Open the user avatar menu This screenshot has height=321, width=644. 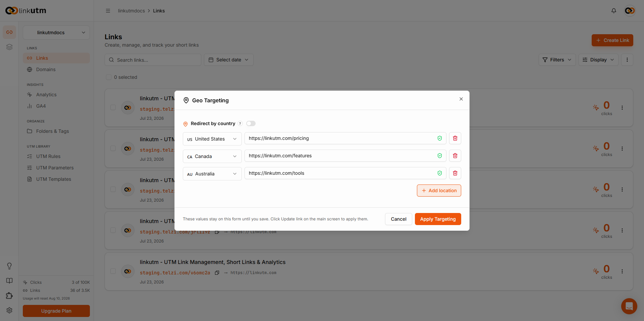click(x=630, y=11)
